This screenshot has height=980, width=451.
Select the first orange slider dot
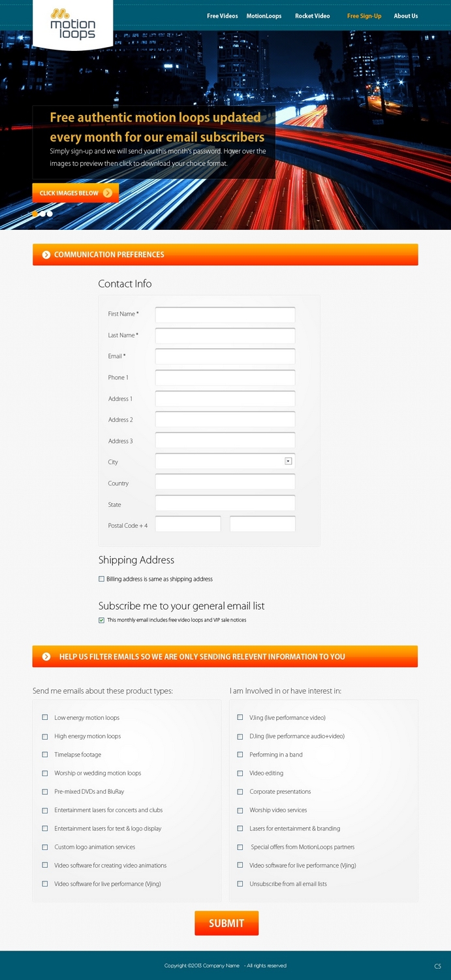(x=35, y=214)
